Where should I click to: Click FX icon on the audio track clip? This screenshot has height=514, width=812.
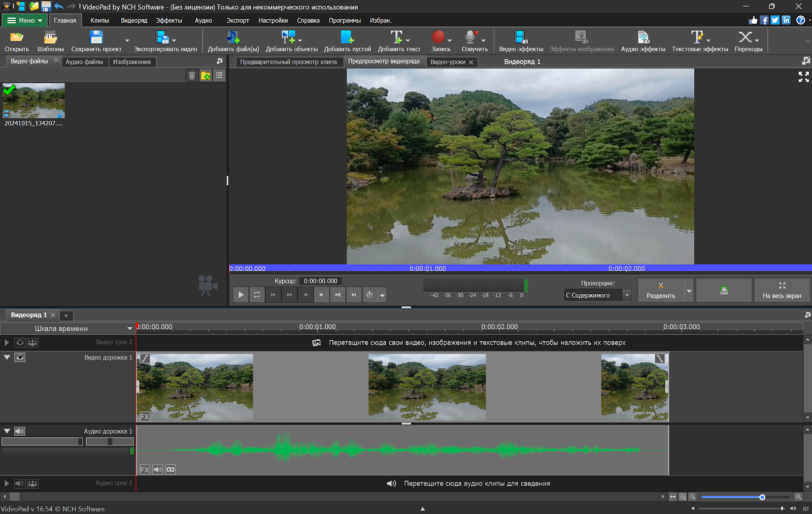pos(145,469)
